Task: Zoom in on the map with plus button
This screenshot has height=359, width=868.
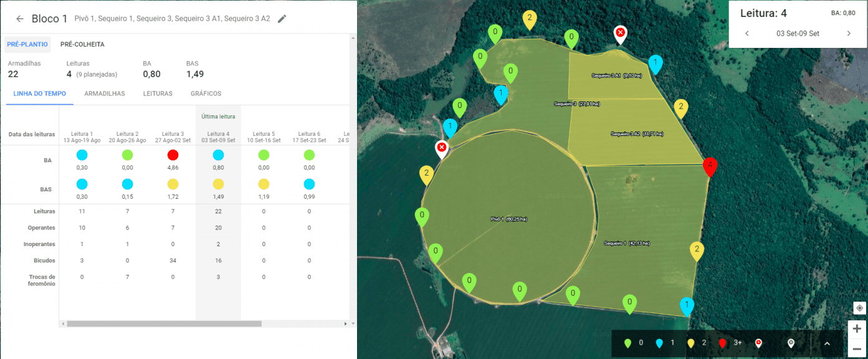Action: 857,328
